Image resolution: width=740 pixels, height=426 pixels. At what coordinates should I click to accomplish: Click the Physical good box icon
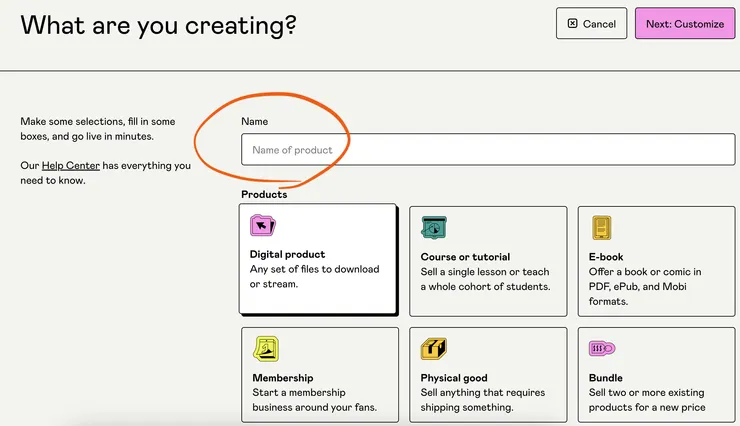coord(434,349)
